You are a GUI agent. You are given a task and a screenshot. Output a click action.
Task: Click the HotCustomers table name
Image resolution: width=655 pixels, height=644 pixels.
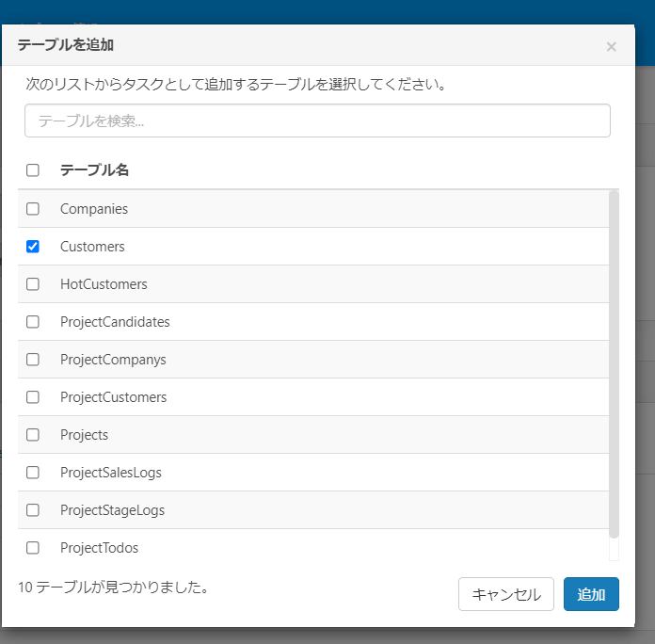pos(104,284)
